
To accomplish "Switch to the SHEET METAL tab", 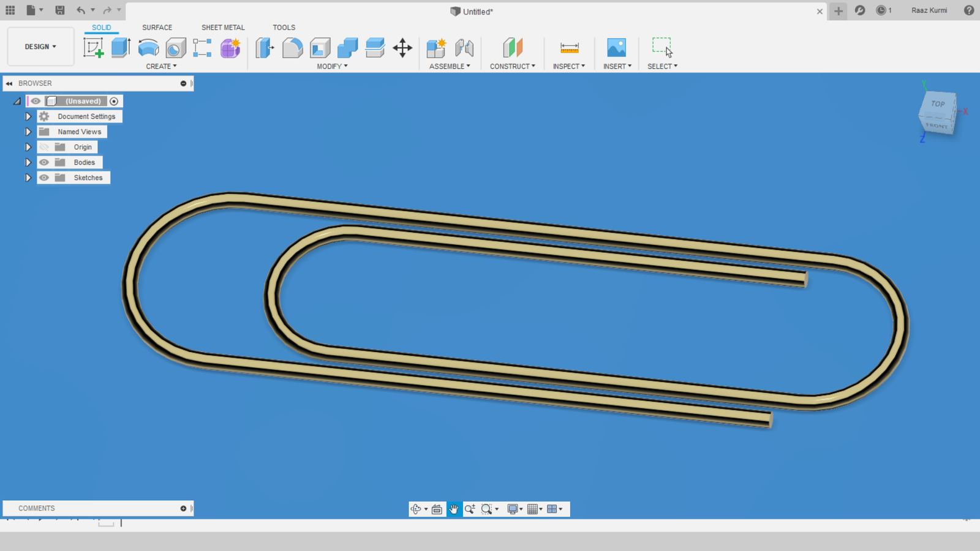I will pos(223,28).
